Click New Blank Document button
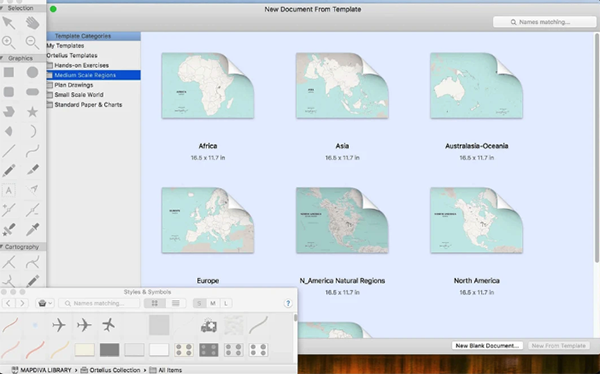600x374 pixels. (x=487, y=346)
